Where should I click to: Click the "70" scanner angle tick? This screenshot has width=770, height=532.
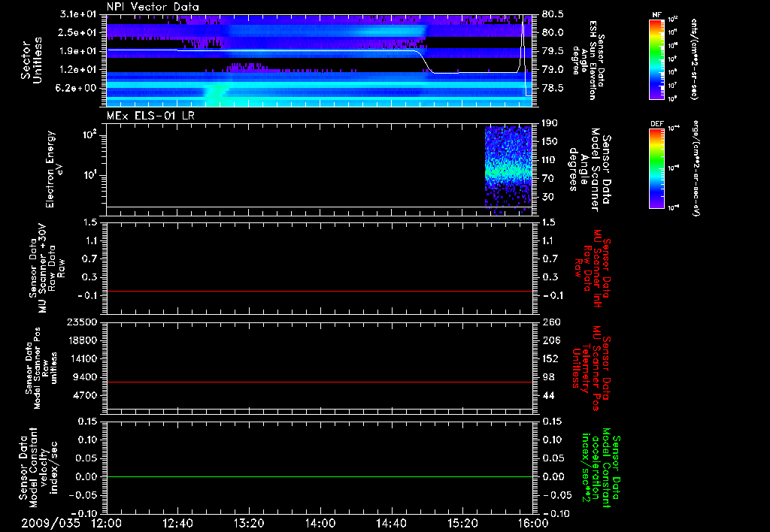pos(550,178)
